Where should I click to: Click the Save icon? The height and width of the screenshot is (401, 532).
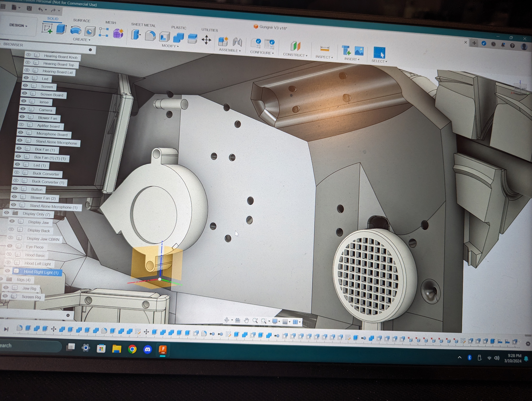coord(29,8)
